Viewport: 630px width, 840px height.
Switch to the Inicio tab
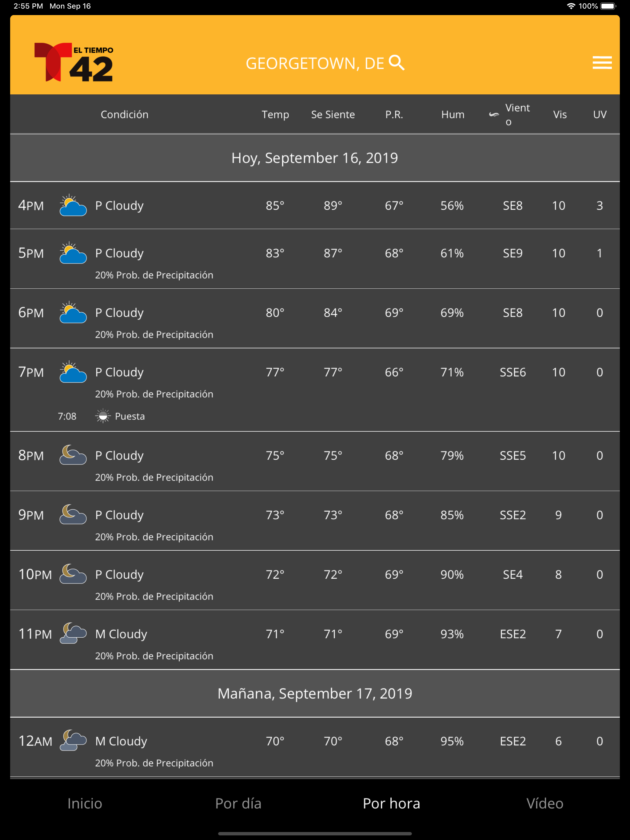(85, 803)
